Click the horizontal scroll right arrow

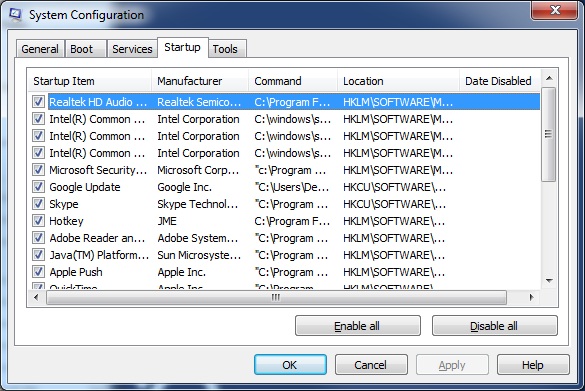[531, 297]
